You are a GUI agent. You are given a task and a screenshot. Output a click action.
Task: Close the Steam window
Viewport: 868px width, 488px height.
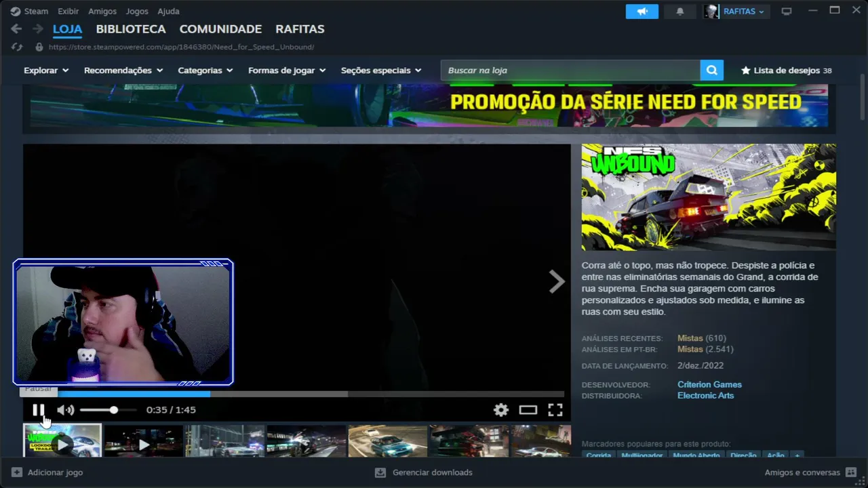[x=856, y=11]
